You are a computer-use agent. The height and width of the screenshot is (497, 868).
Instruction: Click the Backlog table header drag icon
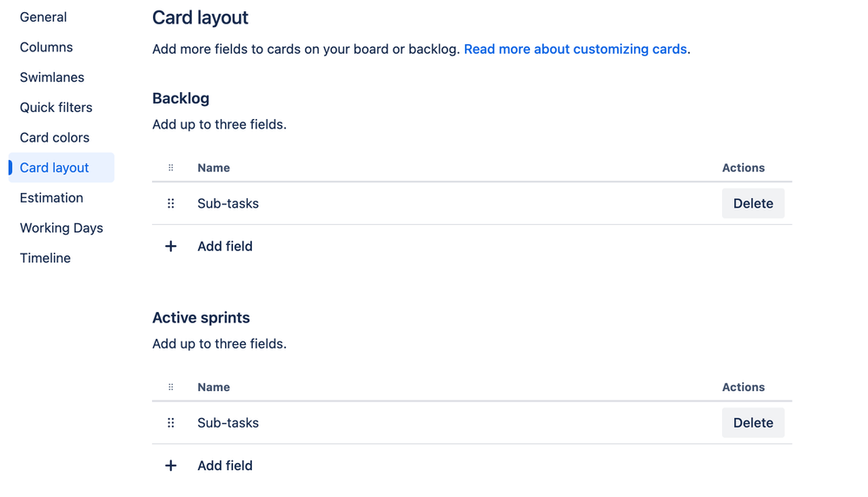click(x=170, y=168)
